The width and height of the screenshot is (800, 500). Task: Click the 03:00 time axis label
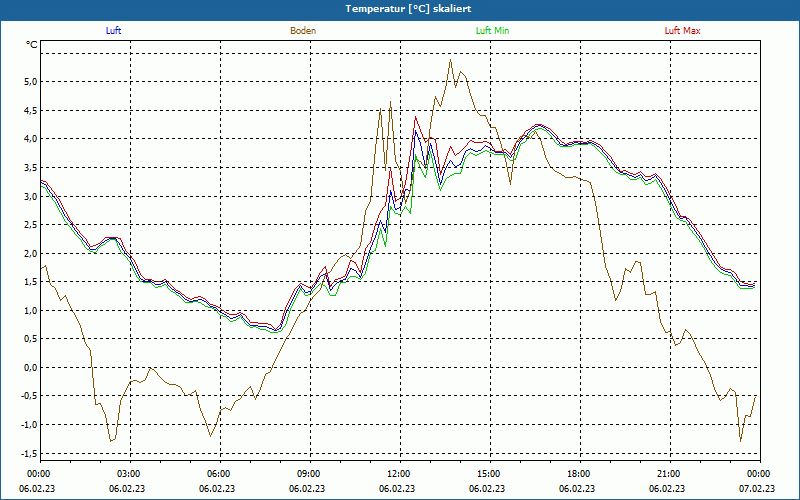130,474
